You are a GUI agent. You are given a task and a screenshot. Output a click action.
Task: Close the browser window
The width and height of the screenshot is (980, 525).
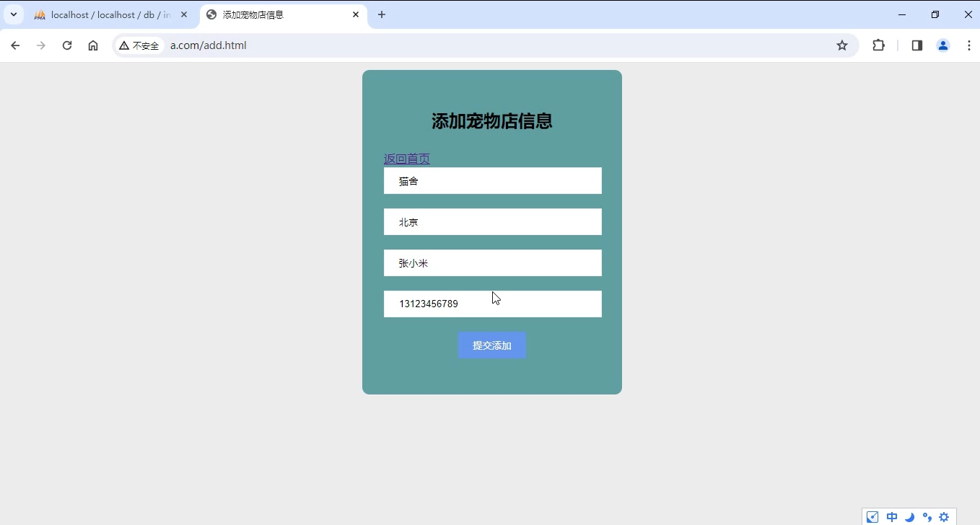coord(968,14)
